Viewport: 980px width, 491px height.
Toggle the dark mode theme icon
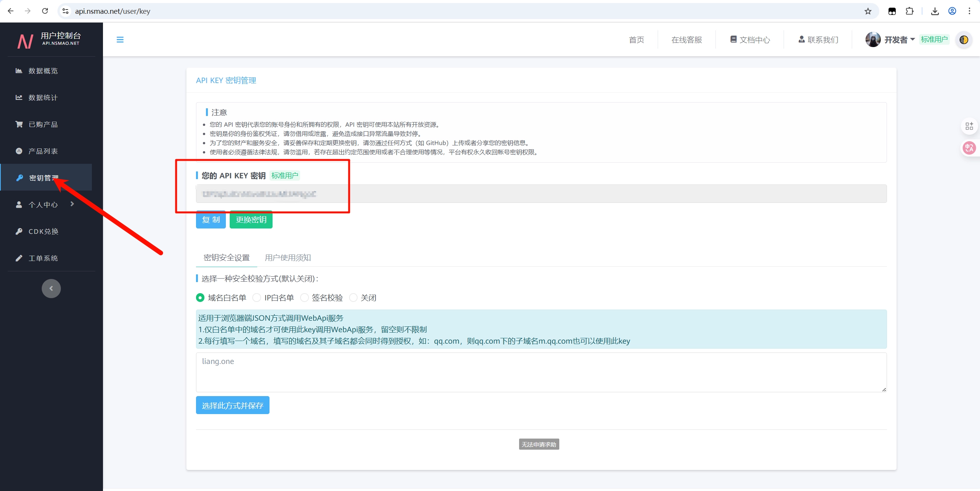tap(964, 40)
